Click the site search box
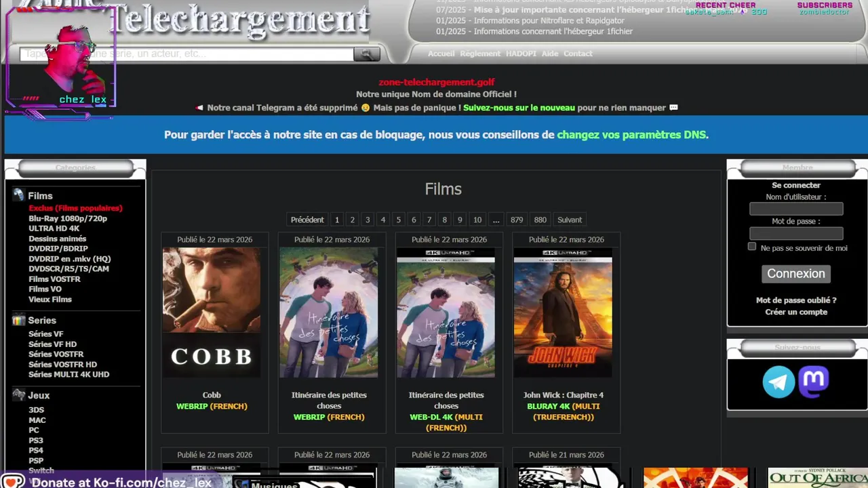 (x=187, y=54)
